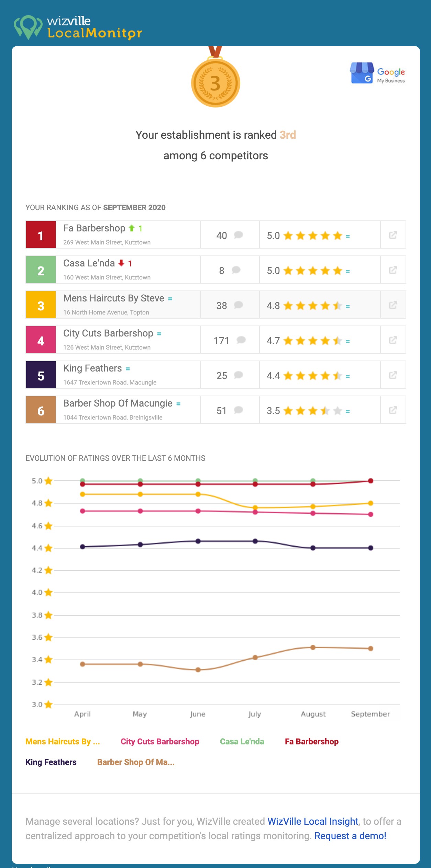
Task: Click the April axis label
Action: 82,714
